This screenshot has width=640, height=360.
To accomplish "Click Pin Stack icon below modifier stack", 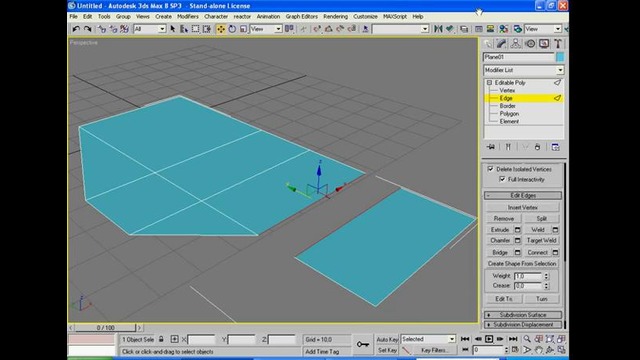I will pyautogui.click(x=491, y=147).
